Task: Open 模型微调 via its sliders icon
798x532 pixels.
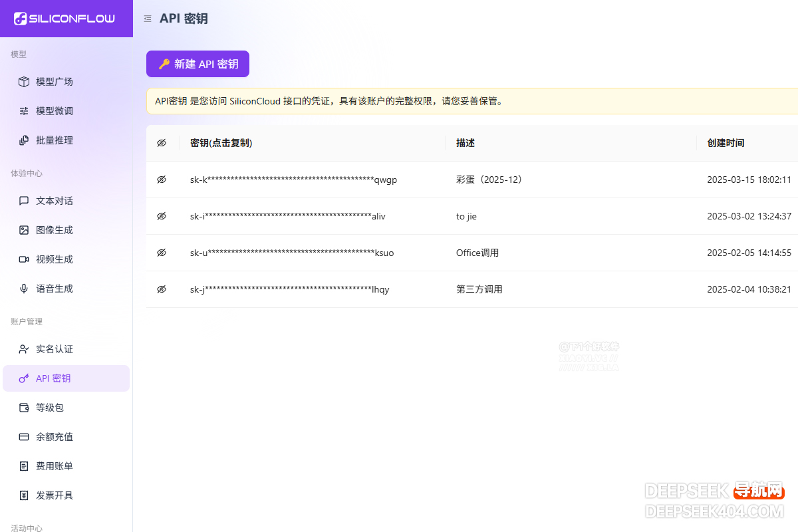Action: (24, 111)
